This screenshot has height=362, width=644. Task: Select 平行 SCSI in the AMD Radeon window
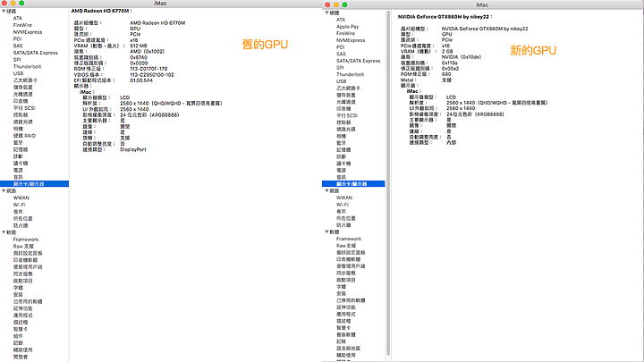tap(24, 108)
